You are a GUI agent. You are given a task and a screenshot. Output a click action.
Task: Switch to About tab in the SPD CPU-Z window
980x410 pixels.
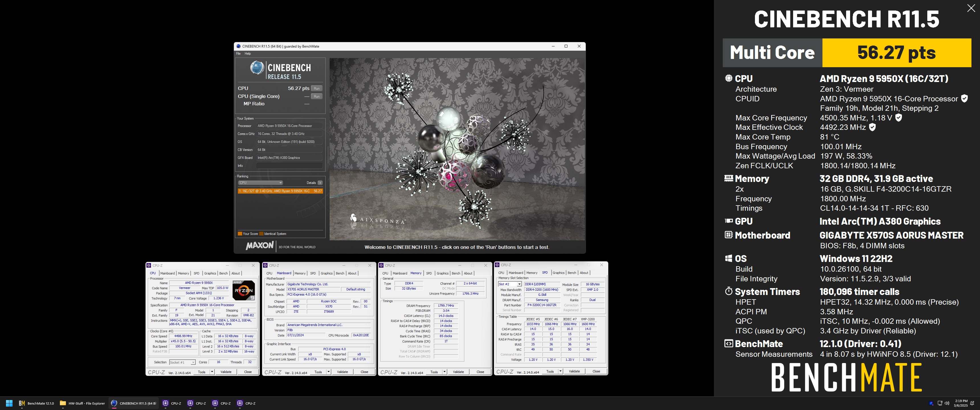584,273
